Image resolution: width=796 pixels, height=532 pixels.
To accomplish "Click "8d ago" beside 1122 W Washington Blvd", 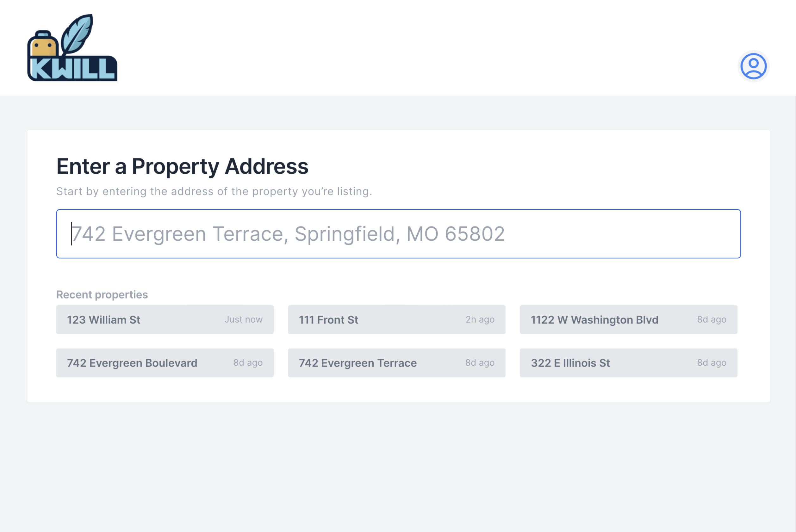I will point(712,319).
